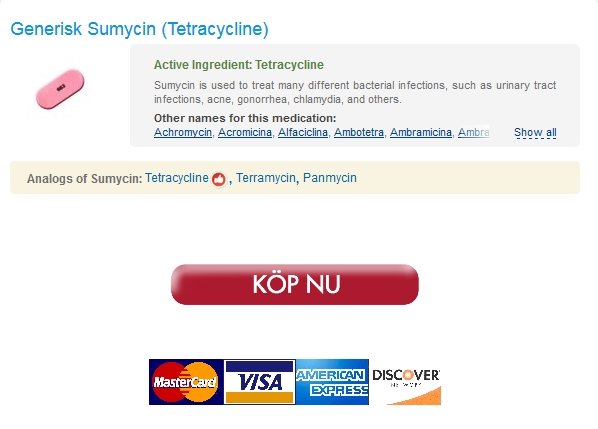Click the Generisk Sumycin (Tetracycline) heading
The image size is (598, 429).
point(140,29)
